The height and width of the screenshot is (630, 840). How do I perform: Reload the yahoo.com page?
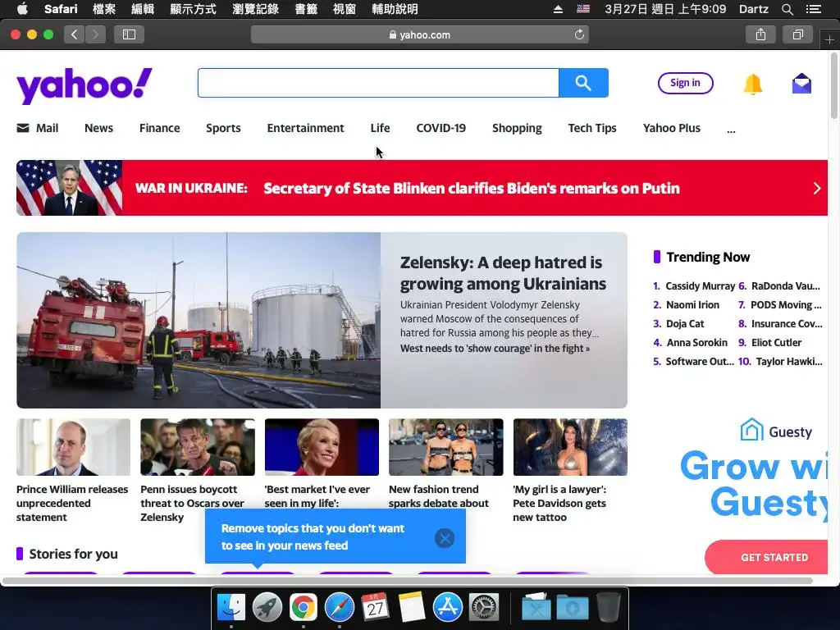(579, 34)
